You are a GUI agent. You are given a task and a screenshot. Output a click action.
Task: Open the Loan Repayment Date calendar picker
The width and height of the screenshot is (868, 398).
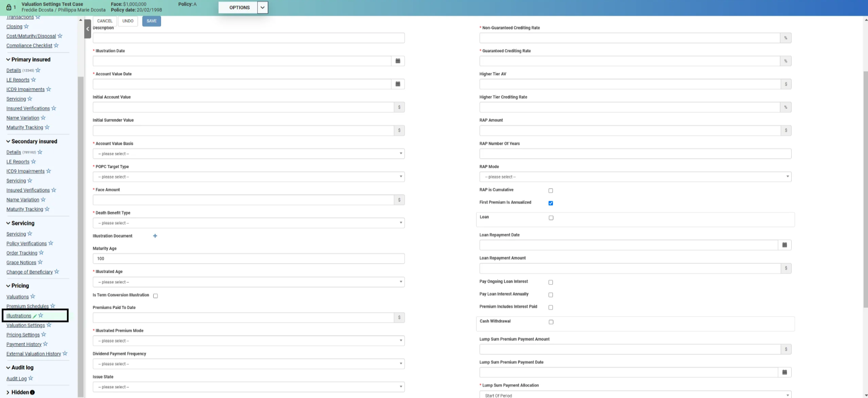pos(784,245)
